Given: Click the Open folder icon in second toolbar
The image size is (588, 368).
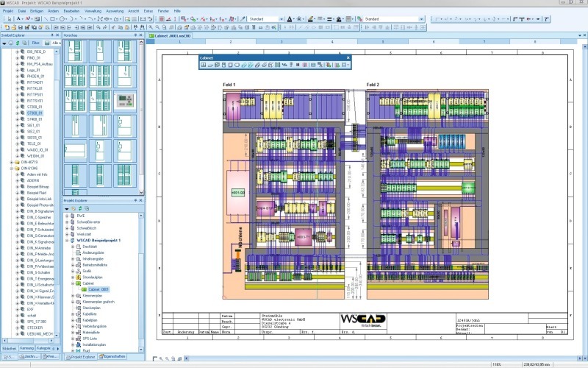Looking at the screenshot, I should point(13,27).
